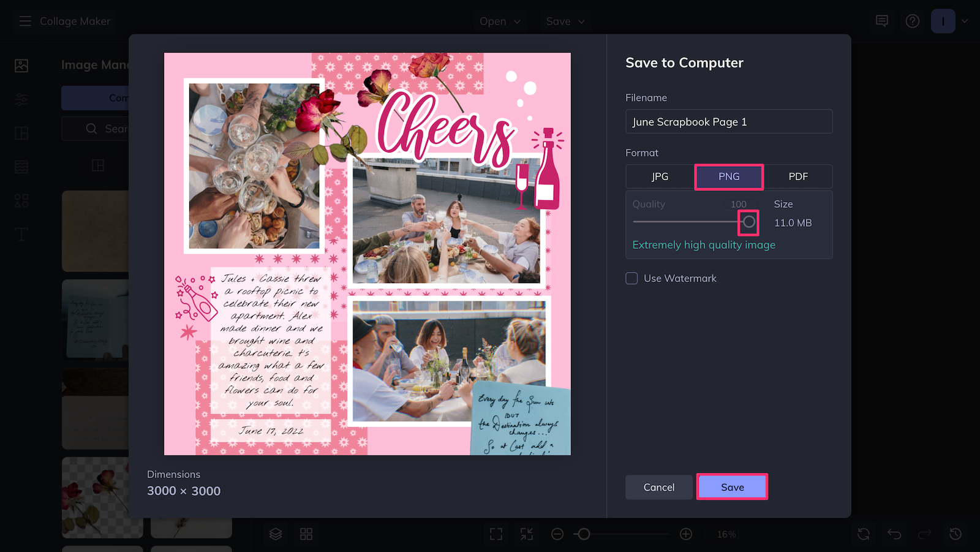The image size is (980, 552).
Task: Open the Help question mark icon
Action: click(x=912, y=20)
